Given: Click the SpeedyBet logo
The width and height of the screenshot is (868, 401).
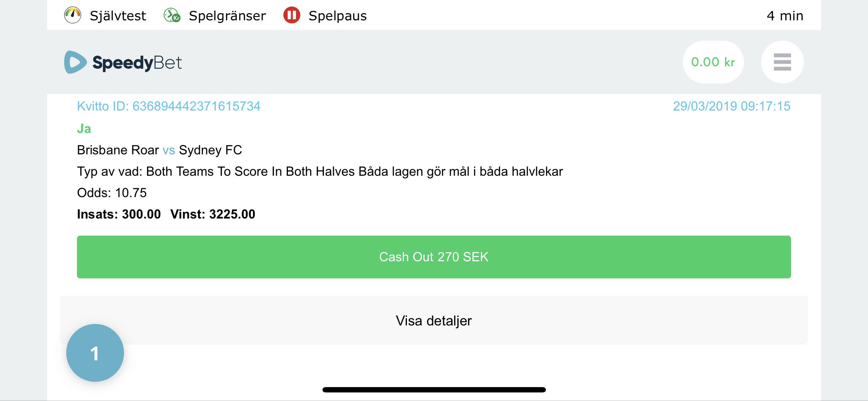Looking at the screenshot, I should tap(123, 62).
